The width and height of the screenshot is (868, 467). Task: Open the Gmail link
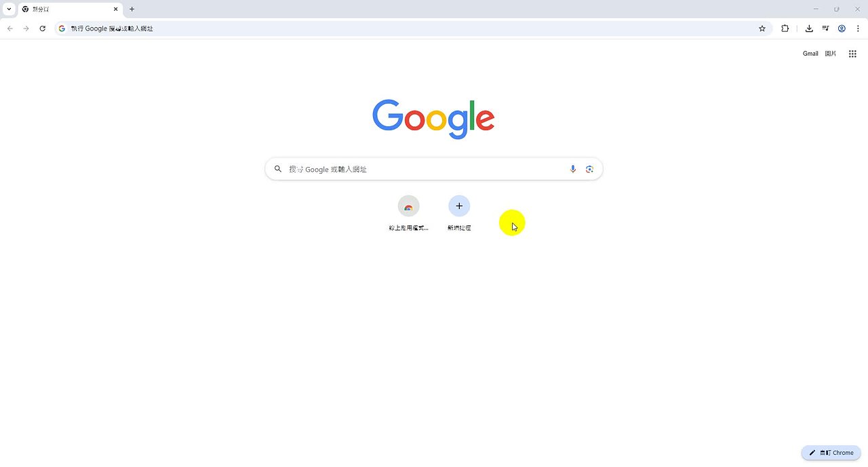(x=810, y=54)
